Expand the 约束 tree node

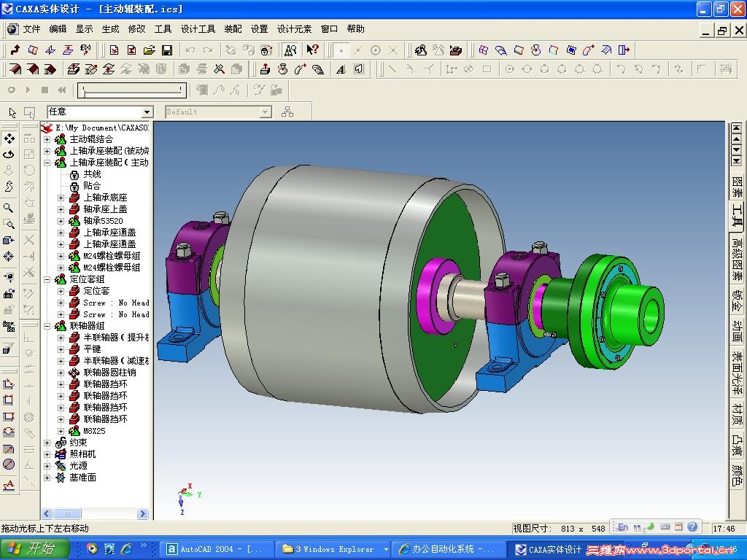pos(47,443)
